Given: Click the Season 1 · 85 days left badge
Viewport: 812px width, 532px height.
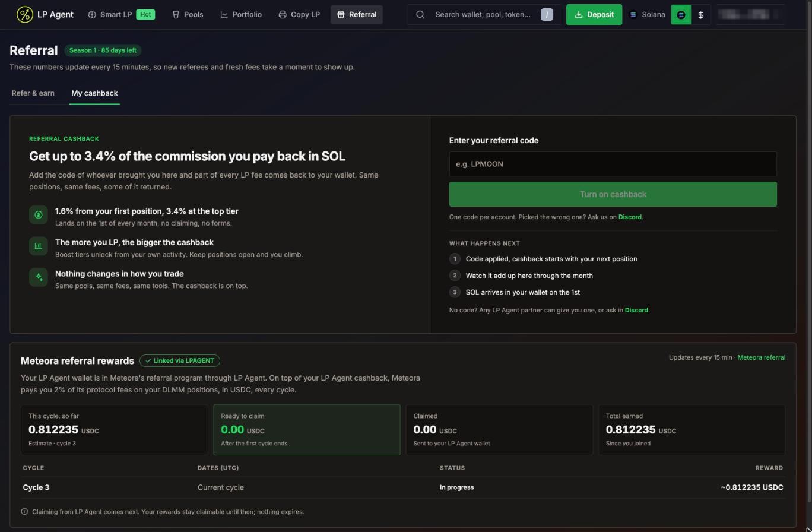Looking at the screenshot, I should [103, 50].
